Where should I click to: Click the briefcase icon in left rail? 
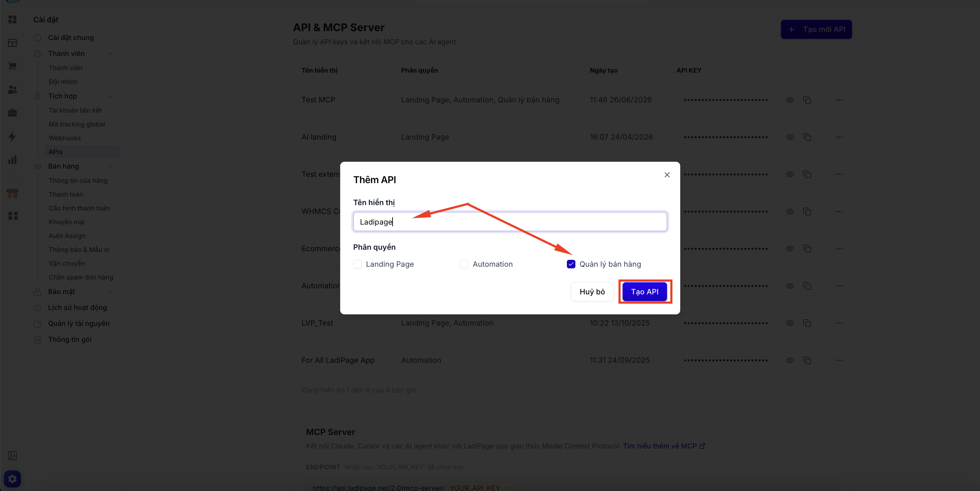pos(12,113)
